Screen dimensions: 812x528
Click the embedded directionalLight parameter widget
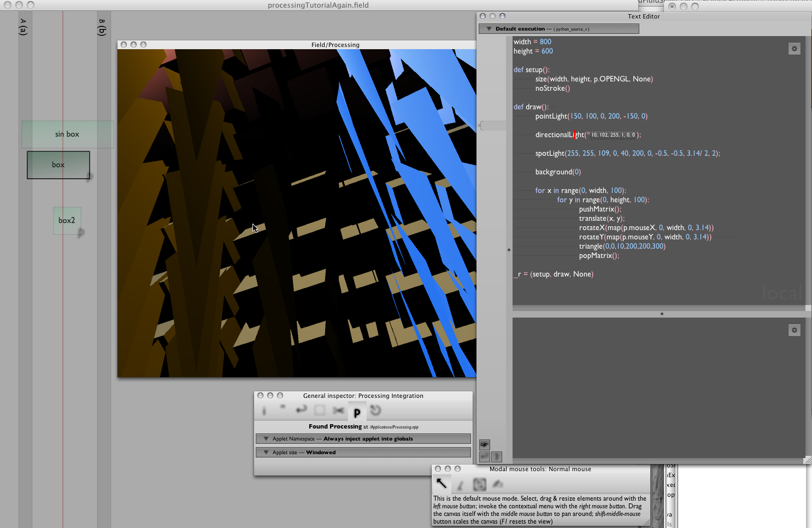[x=613, y=135]
